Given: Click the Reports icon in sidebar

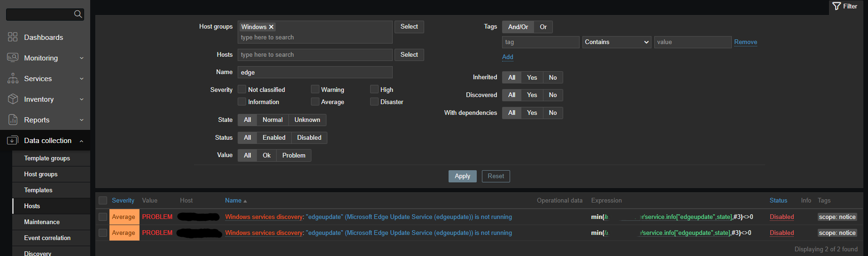Looking at the screenshot, I should click(x=13, y=120).
